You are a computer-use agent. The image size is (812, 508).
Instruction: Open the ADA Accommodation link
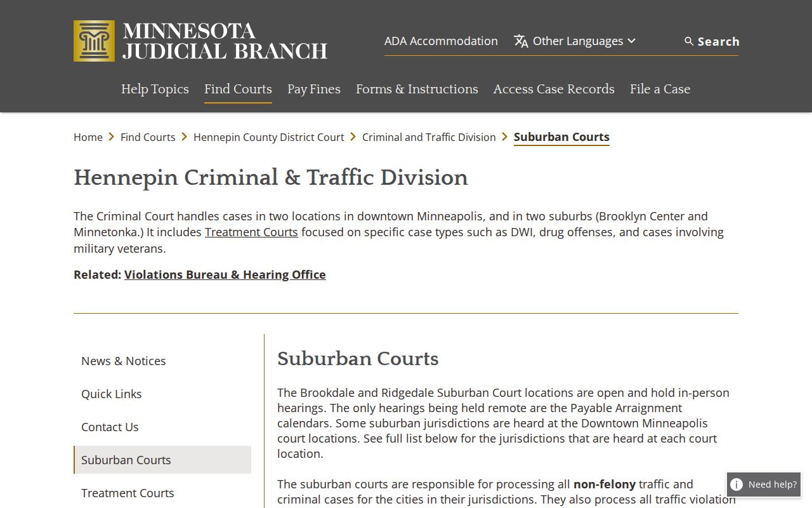(x=441, y=41)
